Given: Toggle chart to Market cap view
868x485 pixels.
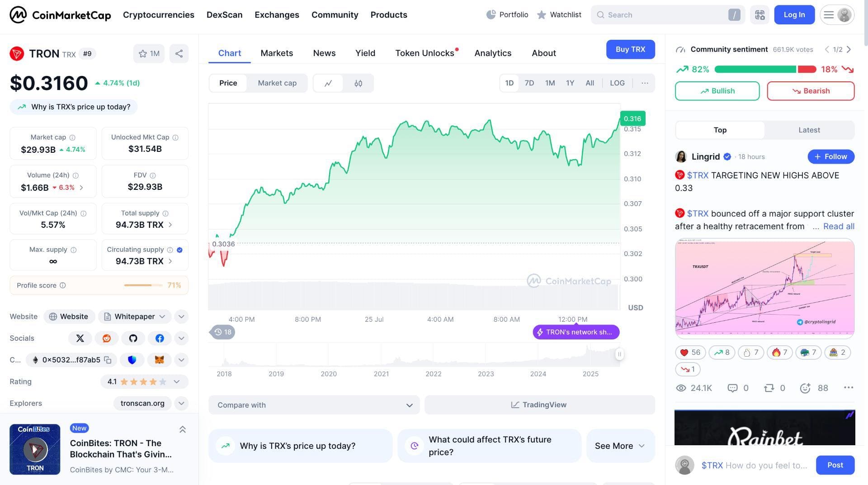Looking at the screenshot, I should pos(277,83).
